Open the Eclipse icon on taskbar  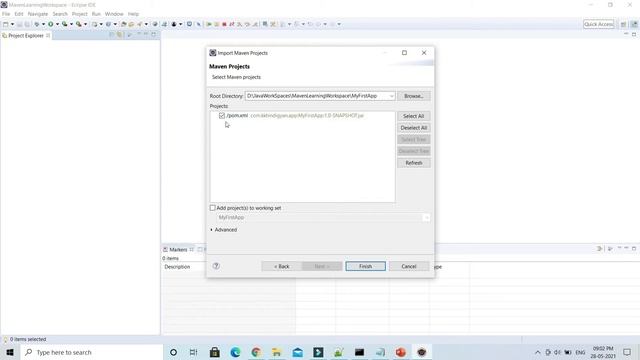click(x=422, y=352)
